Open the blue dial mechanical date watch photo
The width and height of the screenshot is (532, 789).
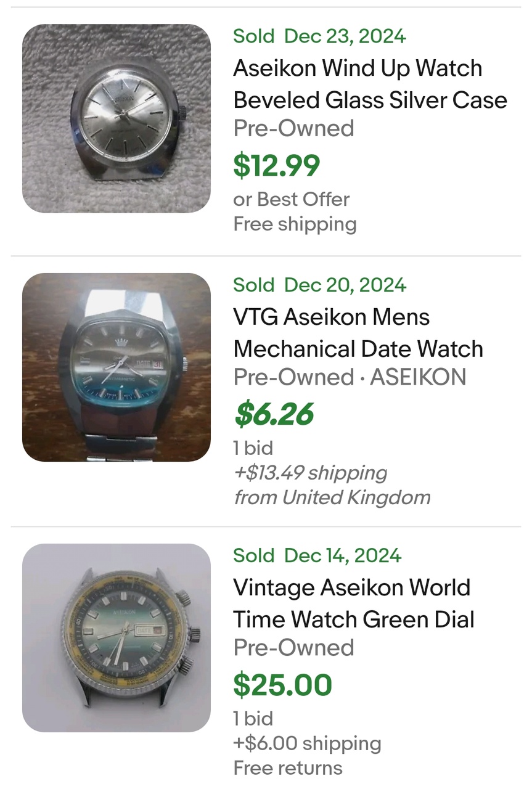tap(117, 367)
